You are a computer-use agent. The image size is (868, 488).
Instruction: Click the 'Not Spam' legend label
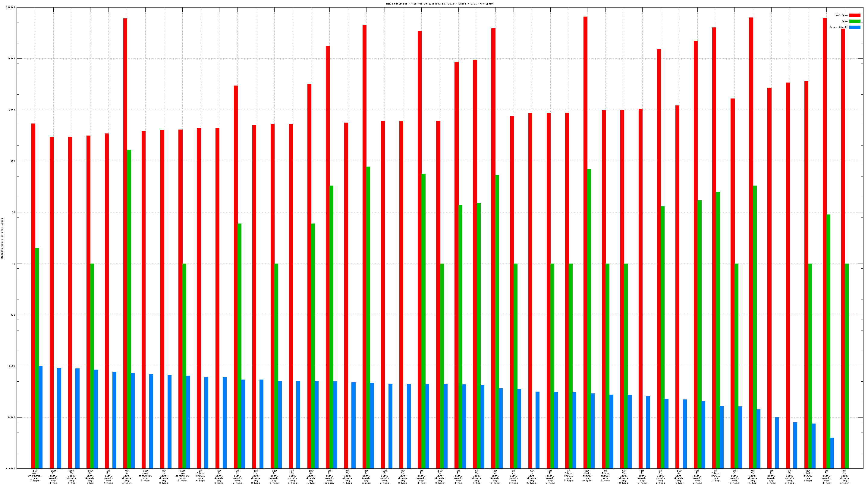(x=841, y=15)
